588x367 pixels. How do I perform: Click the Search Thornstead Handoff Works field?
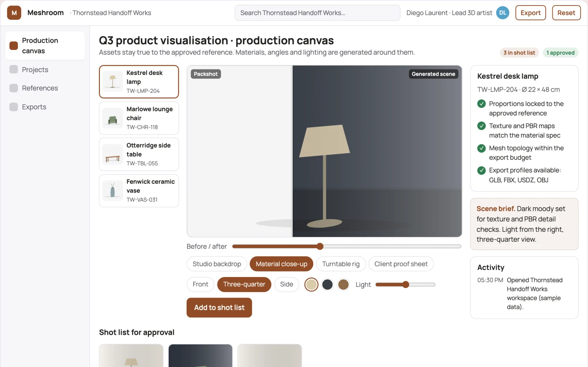pos(318,13)
